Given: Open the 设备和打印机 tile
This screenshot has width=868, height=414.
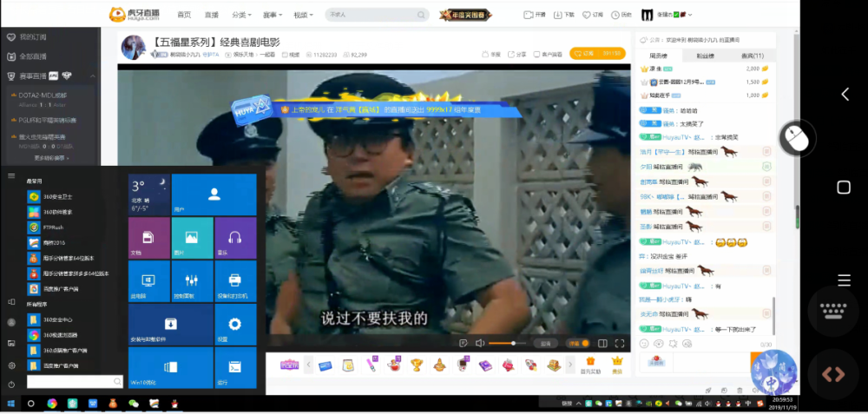Looking at the screenshot, I should point(235,281).
